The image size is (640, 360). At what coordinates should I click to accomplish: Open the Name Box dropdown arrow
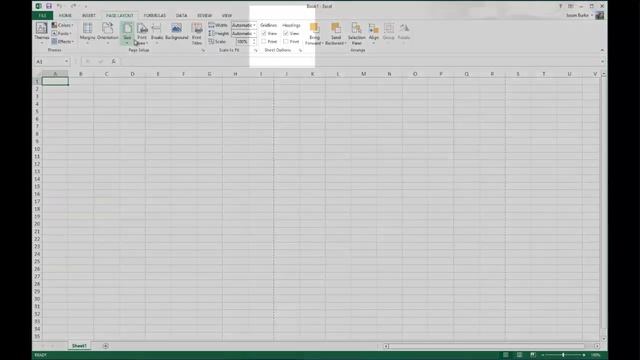click(x=67, y=62)
